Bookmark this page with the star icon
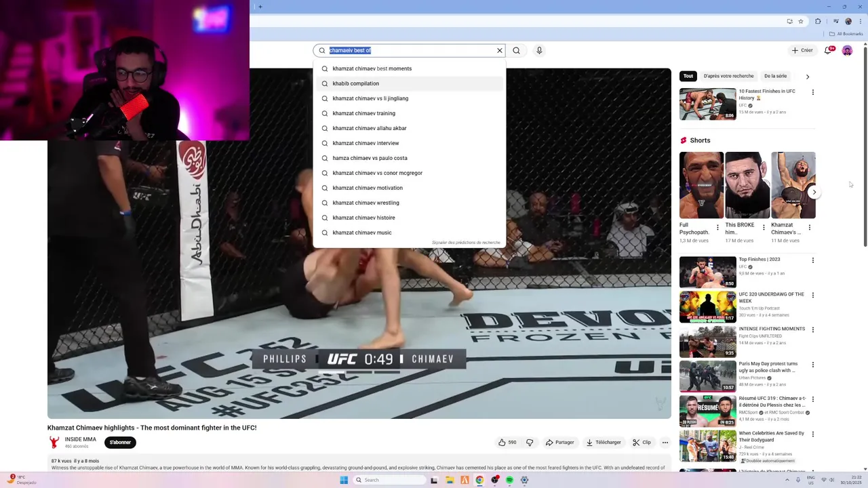 801,21
